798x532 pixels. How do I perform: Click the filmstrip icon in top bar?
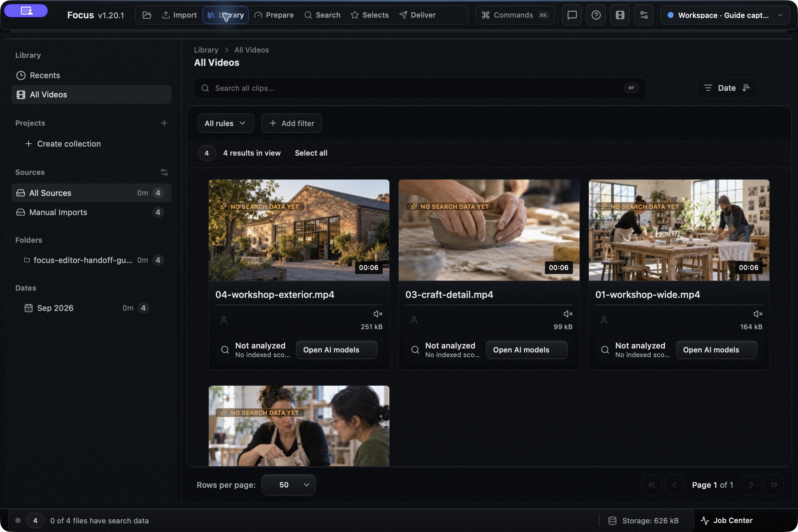[620, 15]
